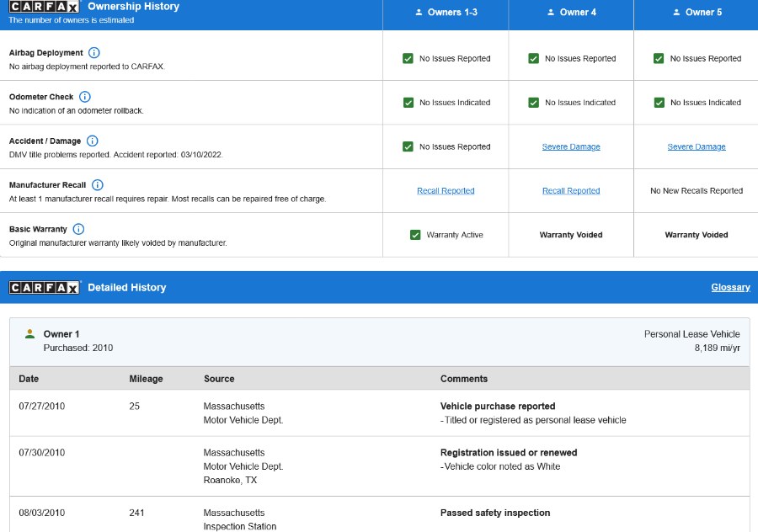Viewport: 758px width, 532px height.
Task: Click the number of owners is estimated note
Action: pos(71,20)
